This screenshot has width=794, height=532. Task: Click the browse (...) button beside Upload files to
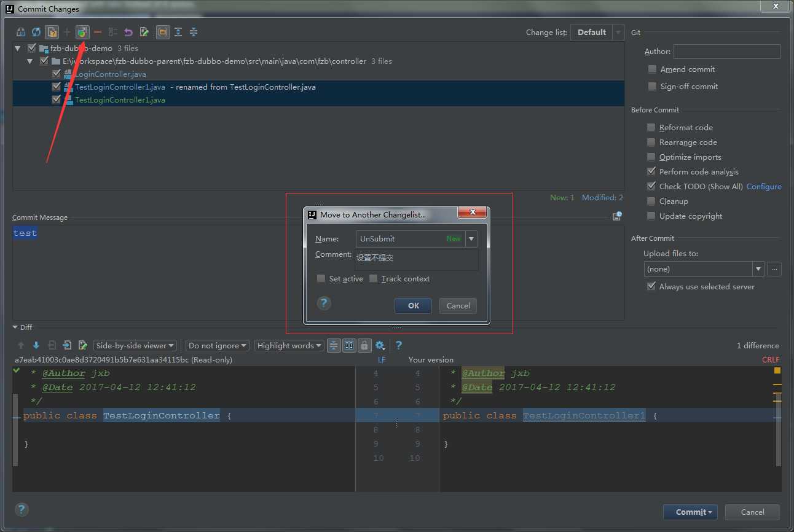pos(774,269)
